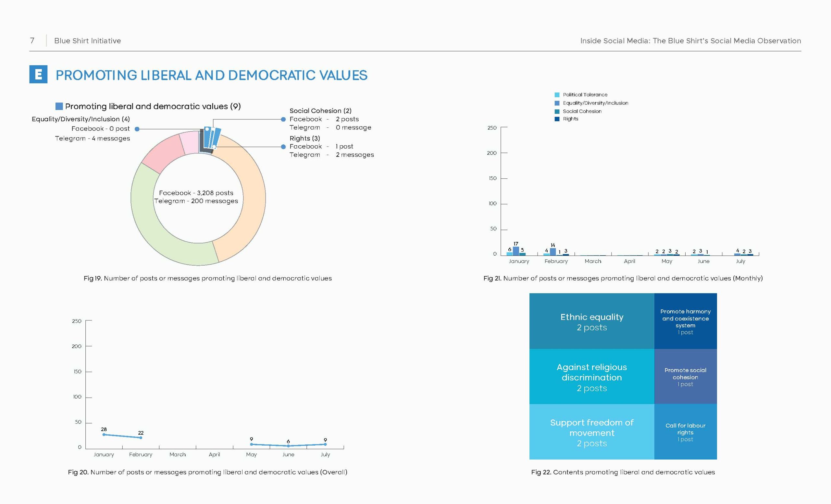The width and height of the screenshot is (831, 504).
Task: Click the 'Support freedom of movement' tile
Action: 592,432
